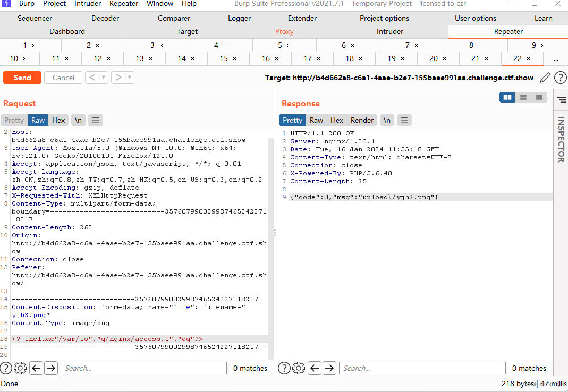
Task: Open back history dropdown arrow
Action: [x=104, y=77]
